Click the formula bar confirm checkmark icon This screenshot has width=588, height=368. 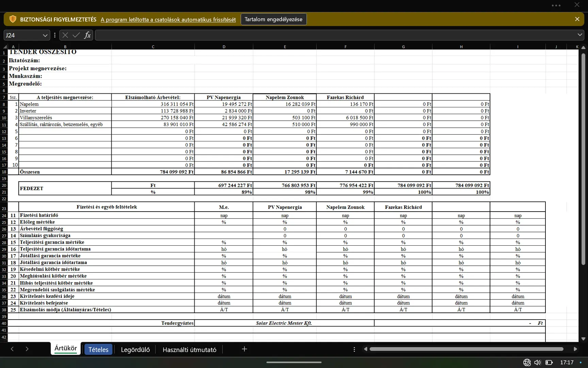click(76, 35)
